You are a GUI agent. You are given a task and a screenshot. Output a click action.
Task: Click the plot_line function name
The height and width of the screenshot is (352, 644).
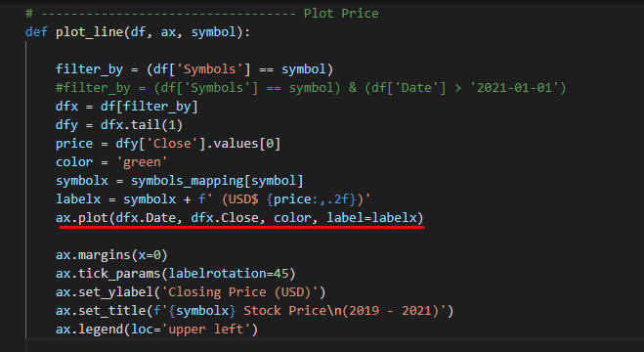90,32
